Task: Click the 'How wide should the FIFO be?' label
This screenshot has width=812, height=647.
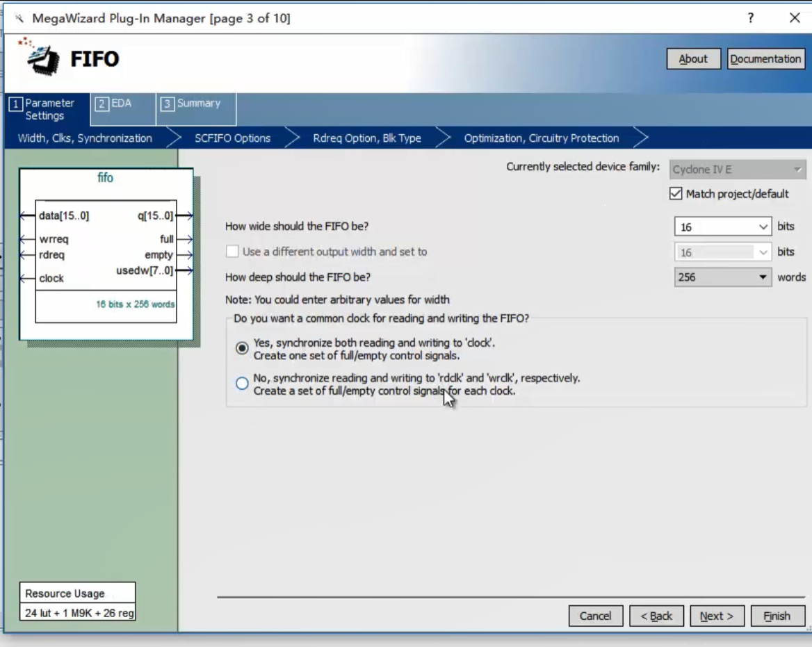Action: point(297,226)
